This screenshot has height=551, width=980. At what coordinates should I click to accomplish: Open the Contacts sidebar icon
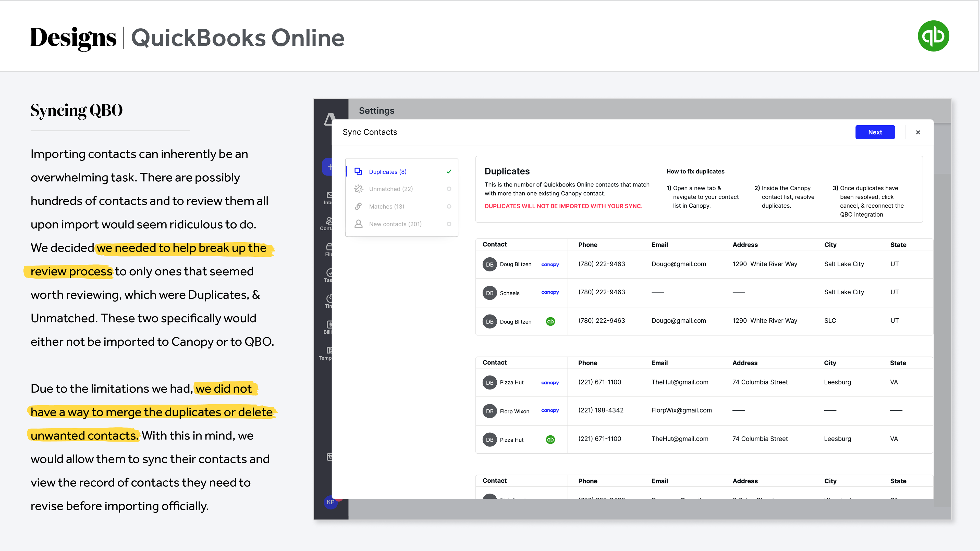[x=326, y=224]
